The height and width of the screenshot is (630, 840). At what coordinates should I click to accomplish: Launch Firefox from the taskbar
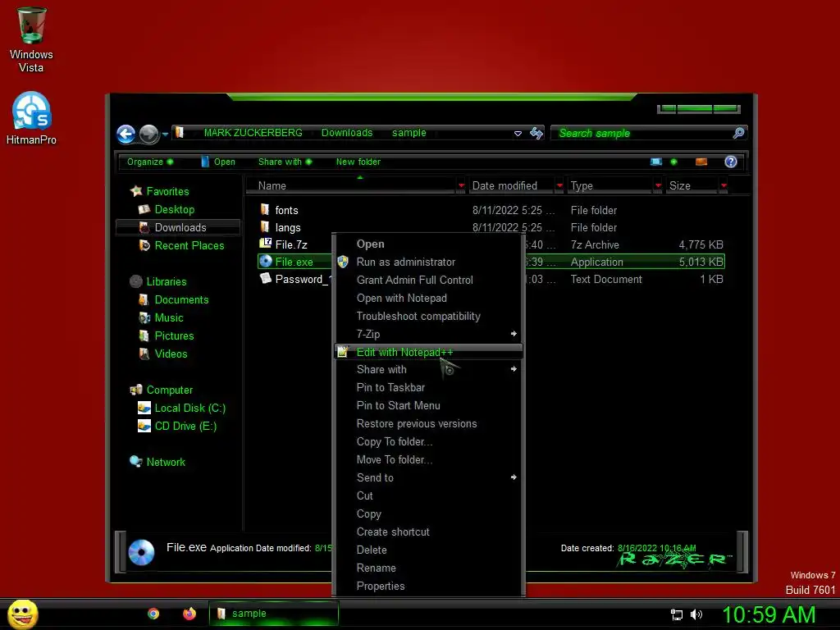pyautogui.click(x=189, y=614)
